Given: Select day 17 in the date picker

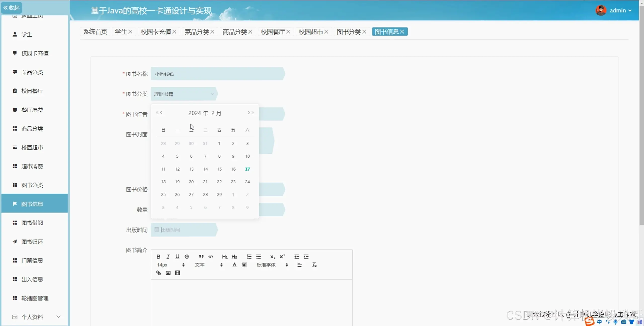Looking at the screenshot, I should pyautogui.click(x=247, y=169).
